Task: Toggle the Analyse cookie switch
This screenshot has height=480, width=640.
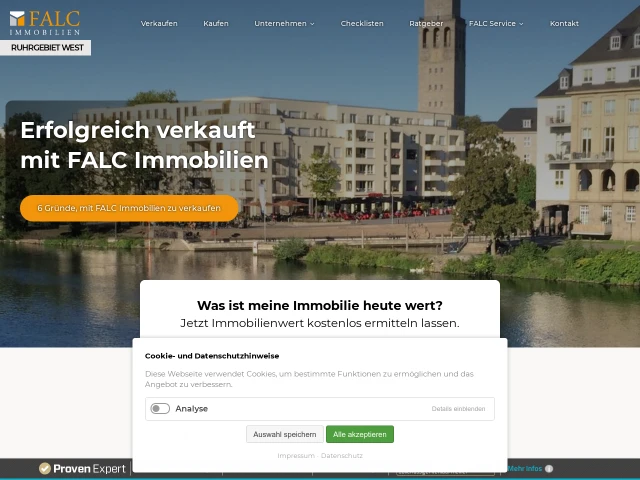Action: [160, 409]
